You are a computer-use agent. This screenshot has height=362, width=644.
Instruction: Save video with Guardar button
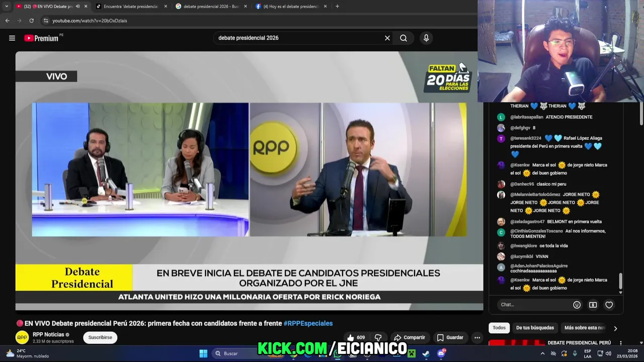pos(450,337)
